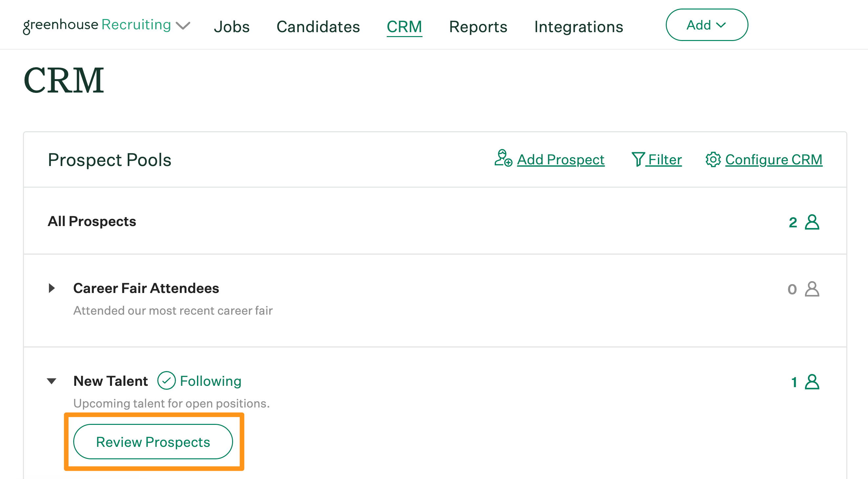Click the person icon beside All Prospects count
The image size is (868, 479).
click(813, 222)
